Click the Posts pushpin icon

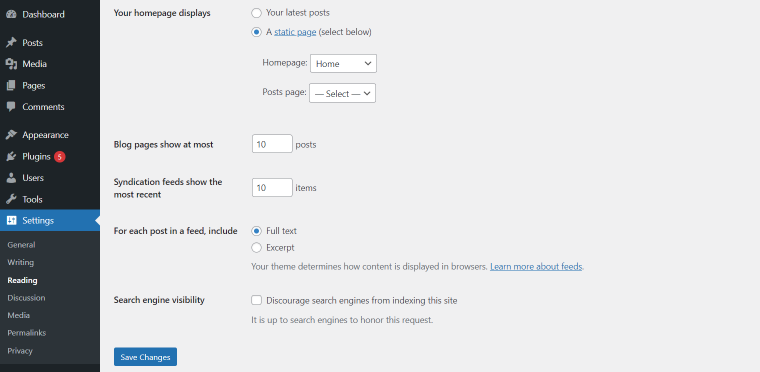[x=11, y=43]
